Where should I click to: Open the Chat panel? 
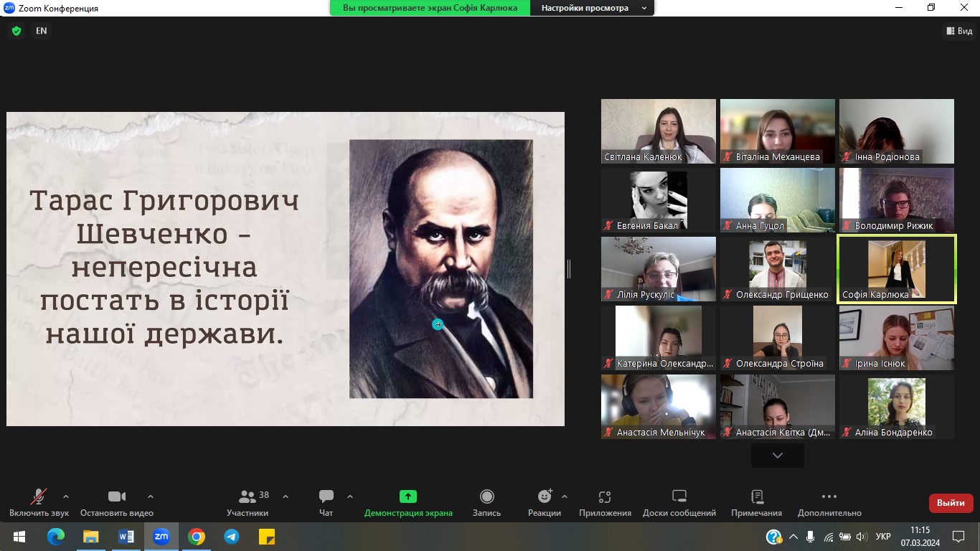tap(326, 496)
